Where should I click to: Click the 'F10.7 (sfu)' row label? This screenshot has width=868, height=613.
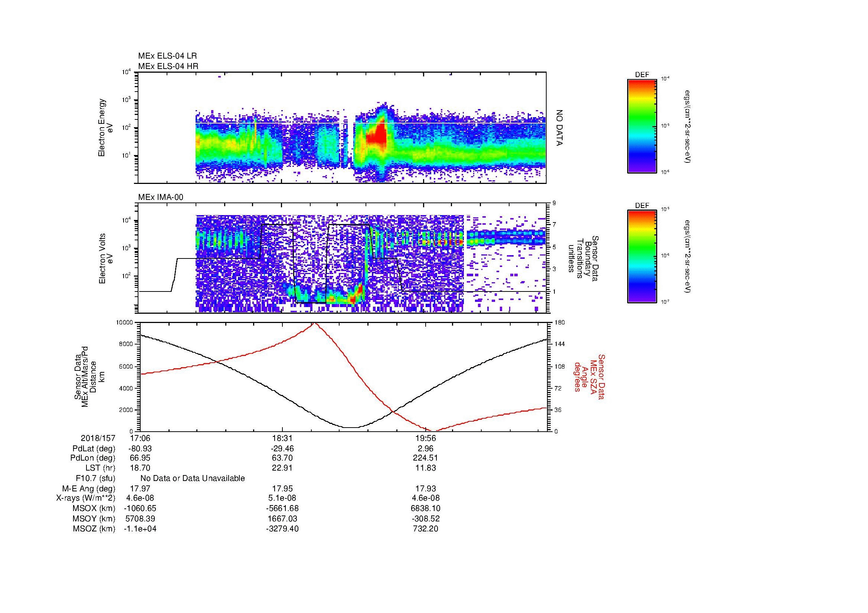95,478
